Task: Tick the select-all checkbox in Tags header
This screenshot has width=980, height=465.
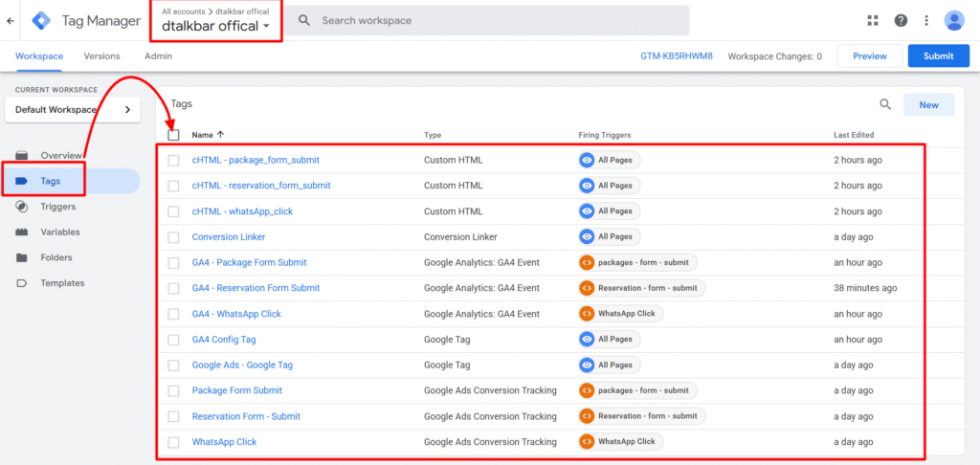Action: point(173,135)
